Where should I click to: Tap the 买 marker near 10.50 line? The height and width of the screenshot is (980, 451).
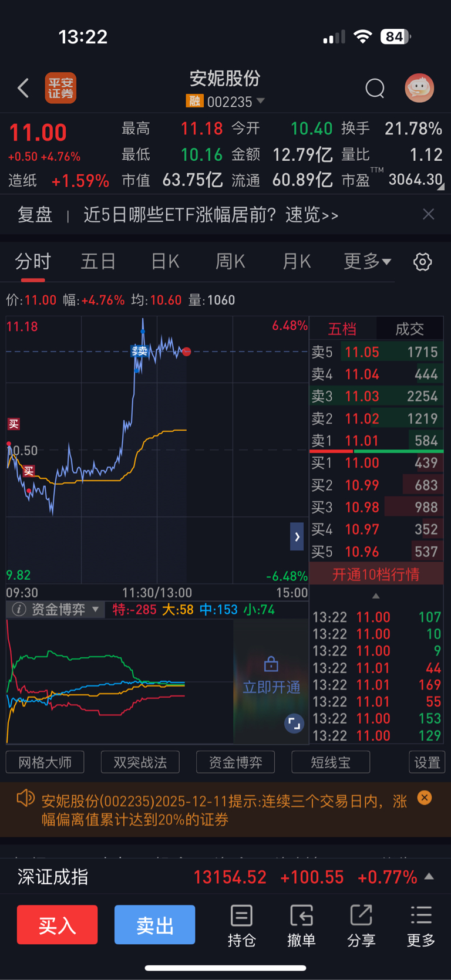(x=14, y=424)
